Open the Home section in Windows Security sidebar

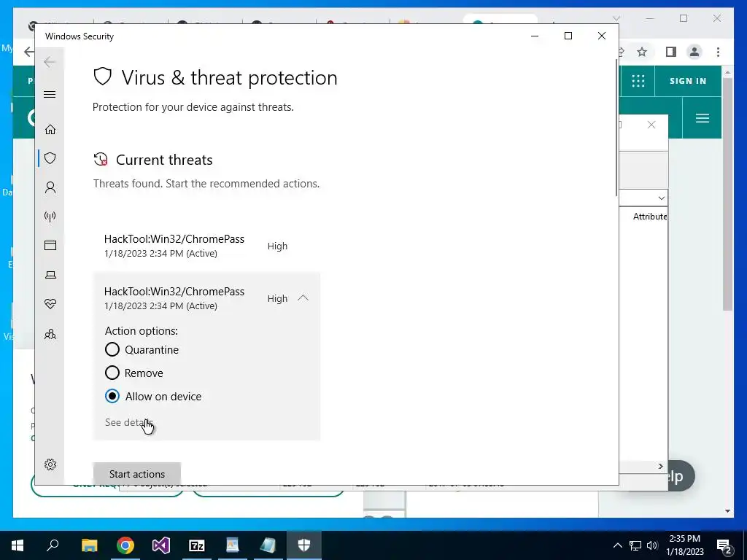50,130
